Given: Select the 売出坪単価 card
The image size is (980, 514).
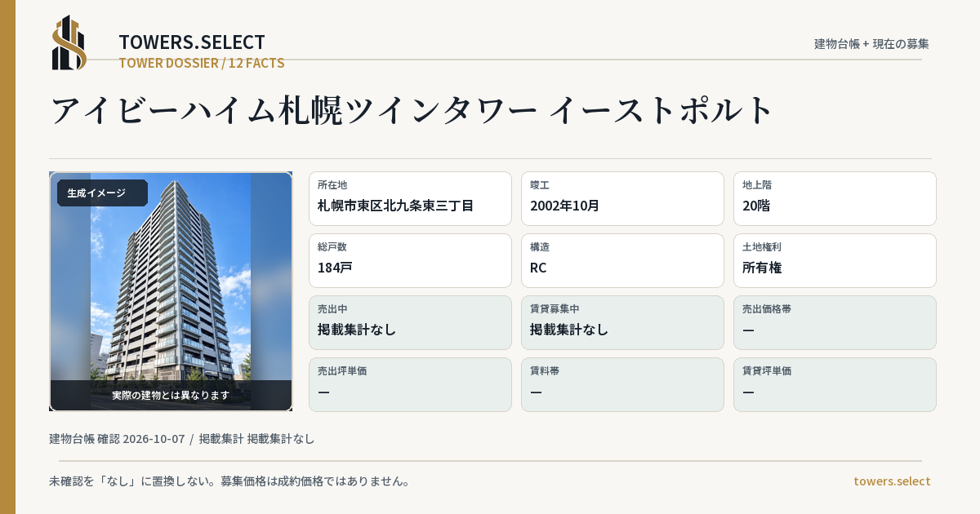Looking at the screenshot, I should [410, 384].
